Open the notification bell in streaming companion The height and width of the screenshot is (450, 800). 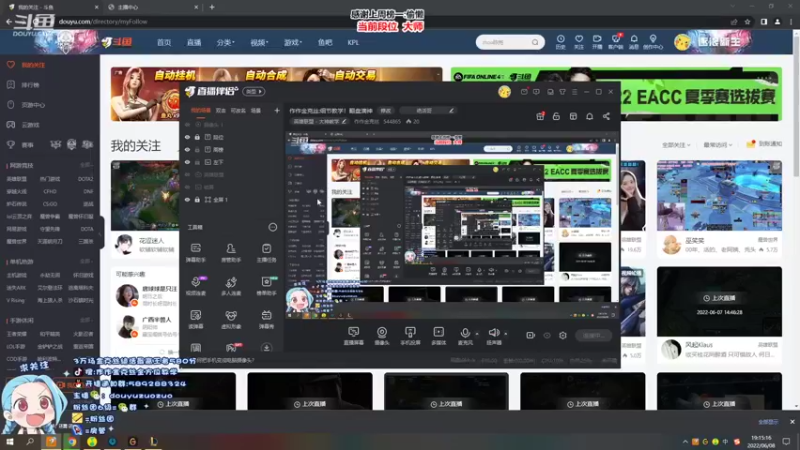(x=589, y=116)
